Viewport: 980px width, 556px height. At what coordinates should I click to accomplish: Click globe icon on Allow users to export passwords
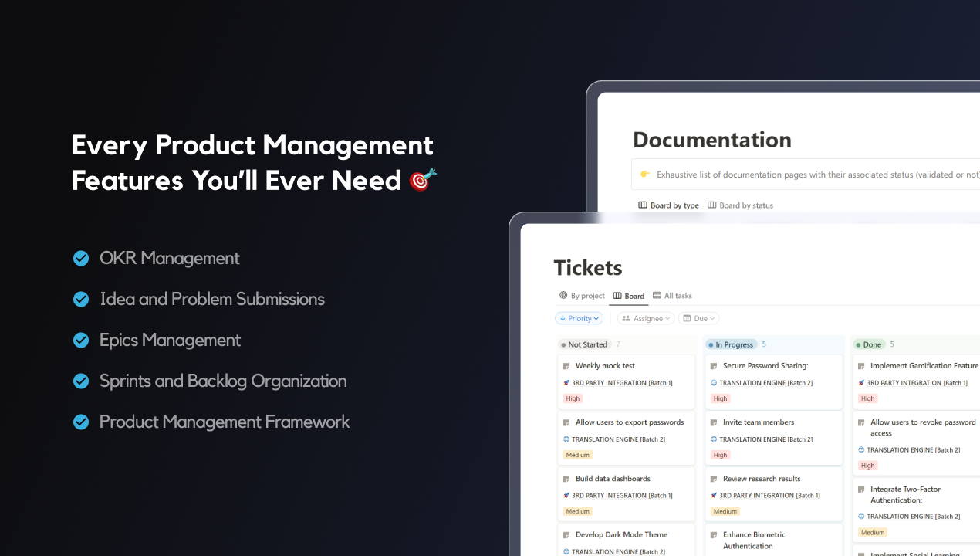coord(566,439)
